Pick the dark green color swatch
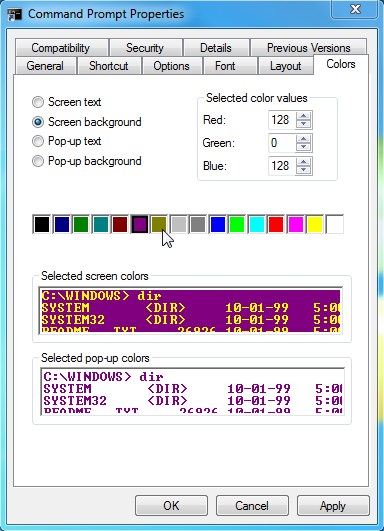This screenshot has width=384, height=531. [81, 224]
